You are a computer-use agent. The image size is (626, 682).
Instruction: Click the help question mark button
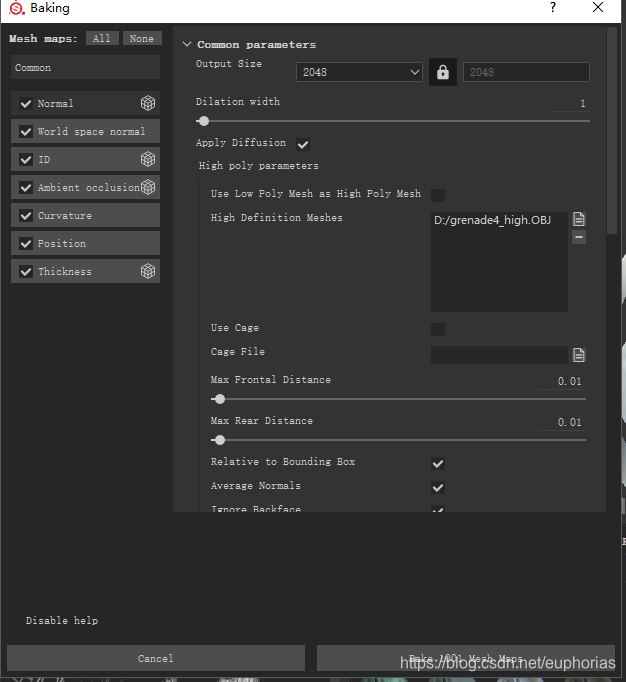(553, 7)
